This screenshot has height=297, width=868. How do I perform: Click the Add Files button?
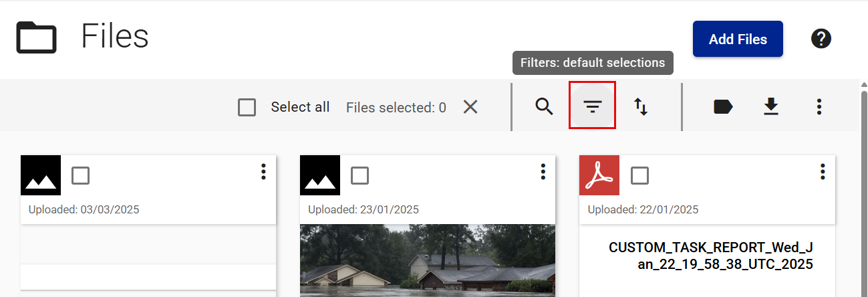(738, 39)
